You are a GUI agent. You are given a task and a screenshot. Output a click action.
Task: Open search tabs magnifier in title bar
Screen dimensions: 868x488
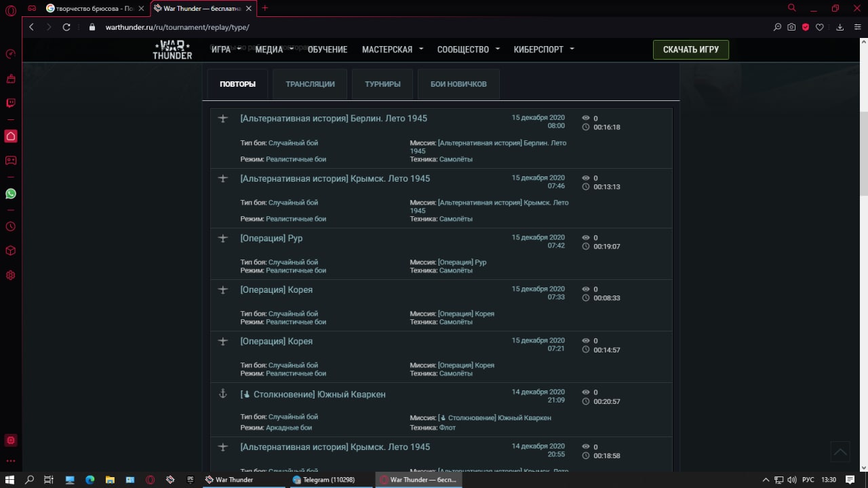pyautogui.click(x=791, y=8)
